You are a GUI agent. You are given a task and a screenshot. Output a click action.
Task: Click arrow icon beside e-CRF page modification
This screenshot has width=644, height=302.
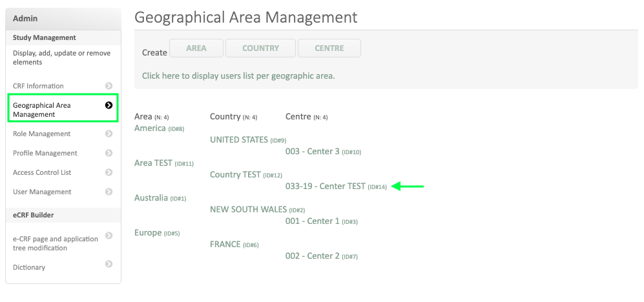[109, 236]
